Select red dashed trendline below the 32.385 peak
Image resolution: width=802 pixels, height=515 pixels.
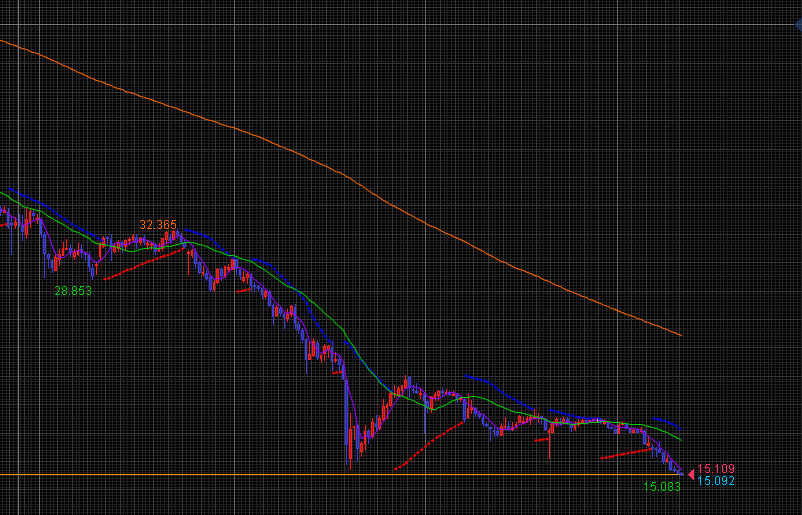145,263
